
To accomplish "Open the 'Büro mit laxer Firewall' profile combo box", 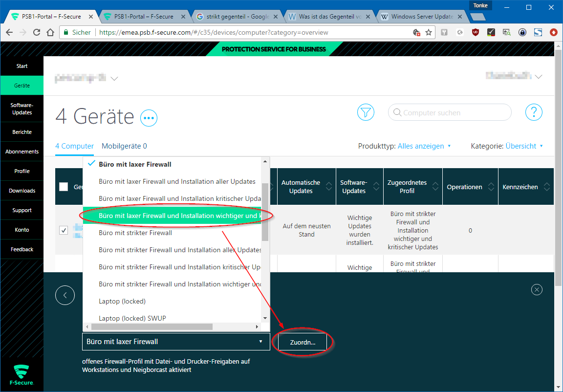I will [x=176, y=342].
